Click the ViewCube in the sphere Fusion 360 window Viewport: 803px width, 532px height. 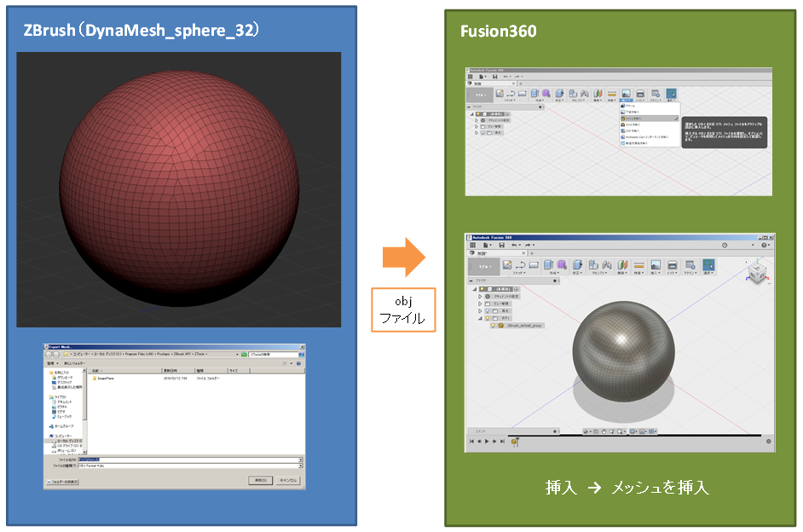point(756,271)
